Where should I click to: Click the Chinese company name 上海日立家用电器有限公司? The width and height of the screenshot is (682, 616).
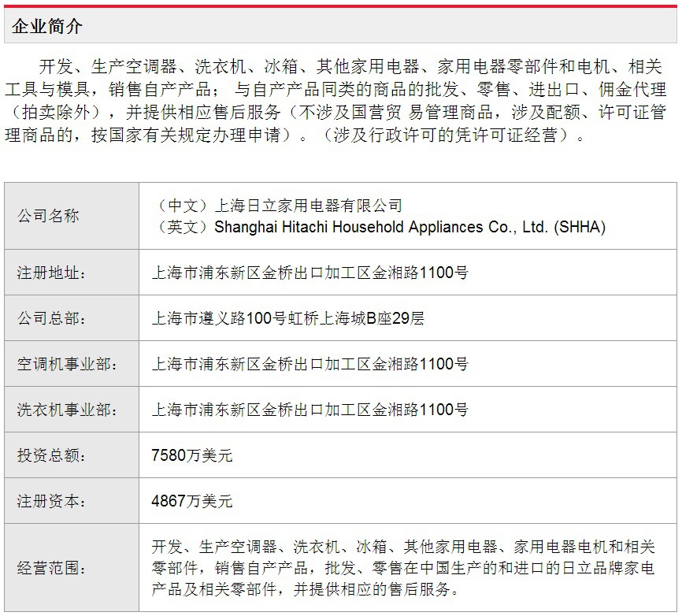coord(309,206)
